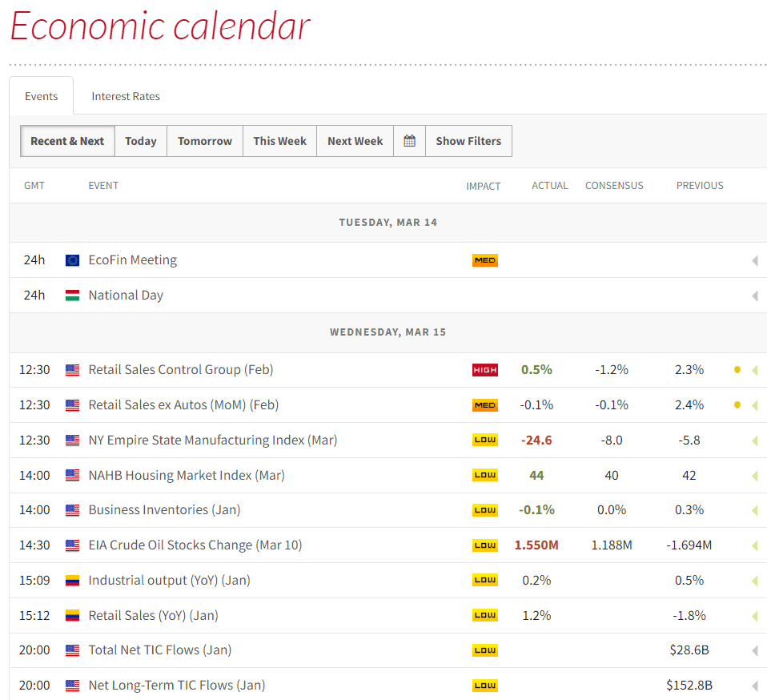Viewport: 767px width, 700px height.
Task: Click the consensus value 1.188M
Action: (612, 545)
